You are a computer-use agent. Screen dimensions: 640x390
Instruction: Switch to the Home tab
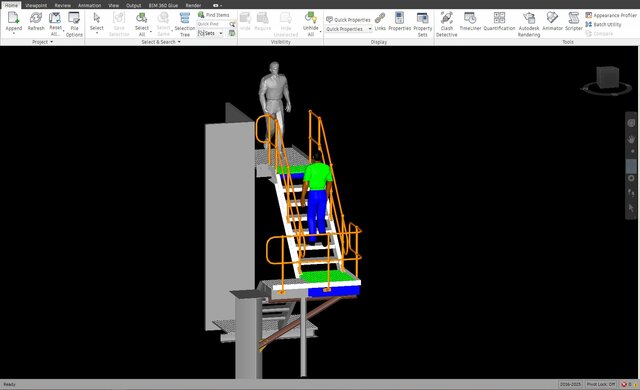pos(11,5)
